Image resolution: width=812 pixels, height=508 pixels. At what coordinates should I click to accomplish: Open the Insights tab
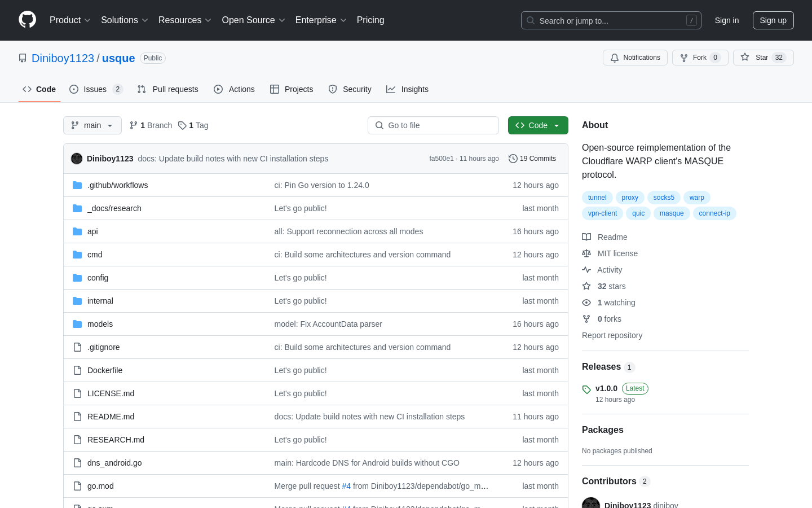point(407,89)
